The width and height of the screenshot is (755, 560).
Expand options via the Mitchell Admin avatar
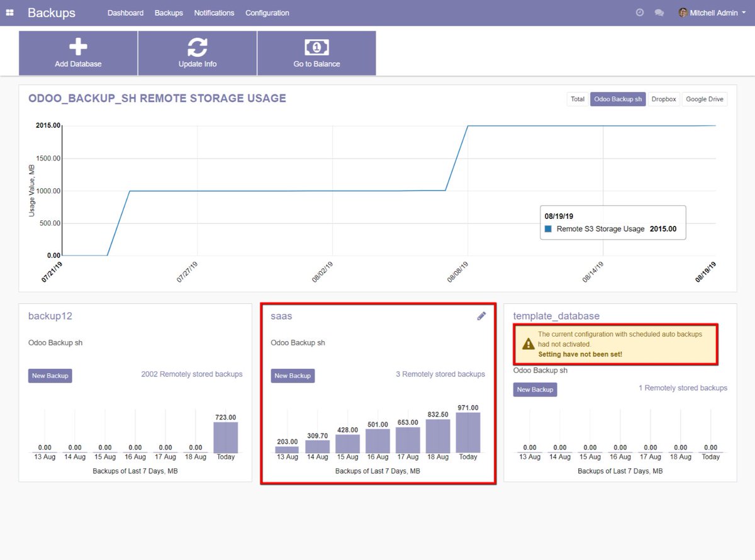point(683,12)
